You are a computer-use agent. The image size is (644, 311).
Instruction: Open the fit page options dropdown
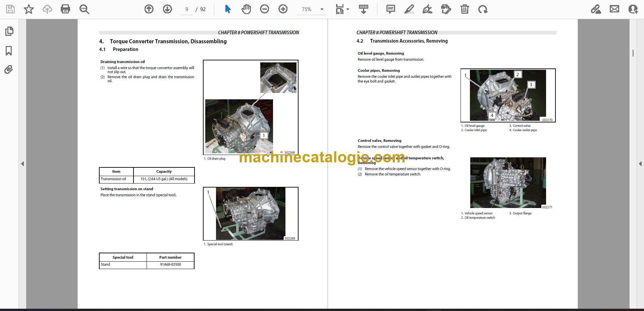[342, 9]
